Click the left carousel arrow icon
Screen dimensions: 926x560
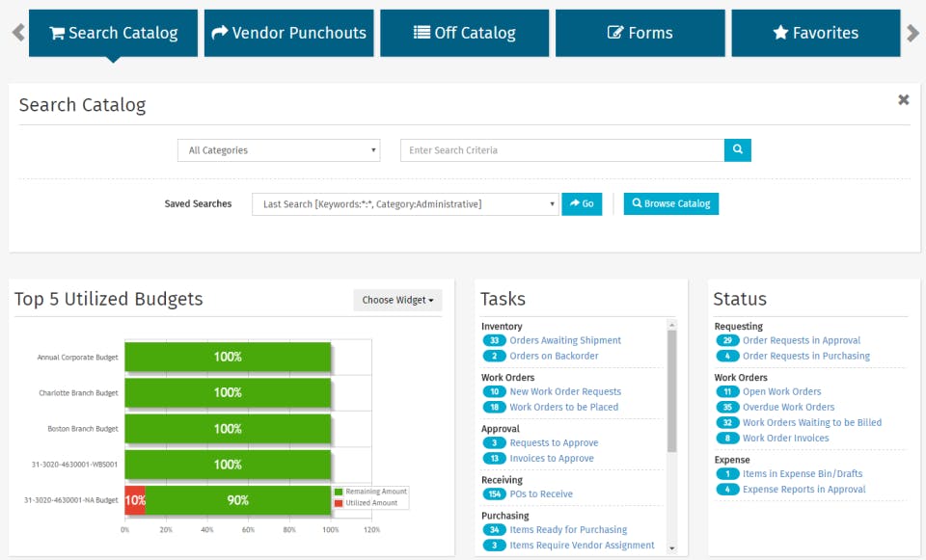17,33
